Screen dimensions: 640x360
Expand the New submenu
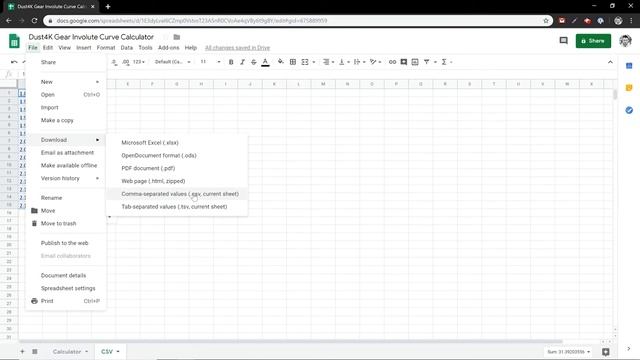click(x=65, y=82)
